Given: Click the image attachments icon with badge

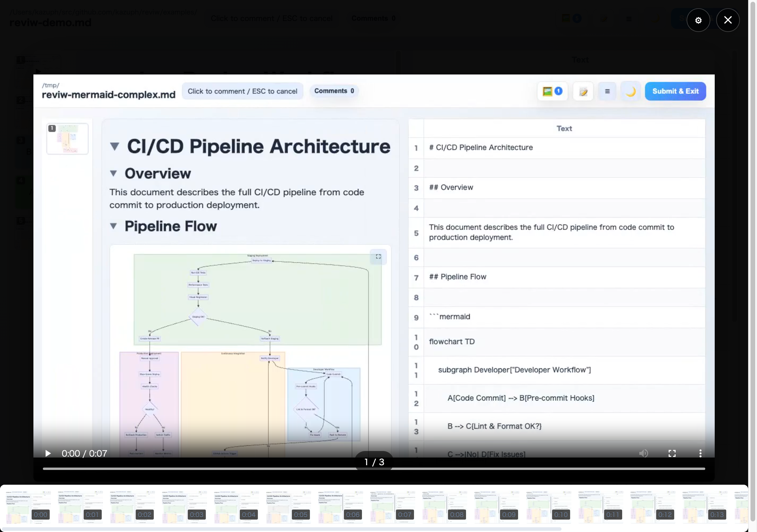Looking at the screenshot, I should 552,91.
